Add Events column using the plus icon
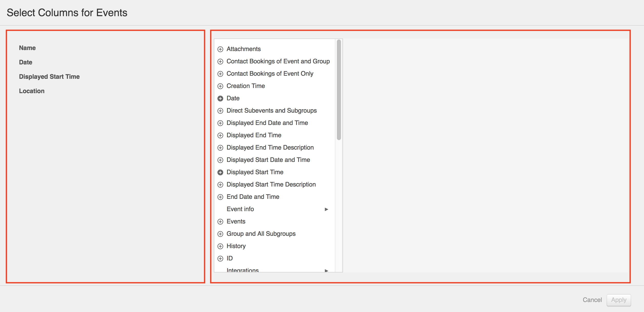Screen dimensions: 644x312 click(x=220, y=222)
